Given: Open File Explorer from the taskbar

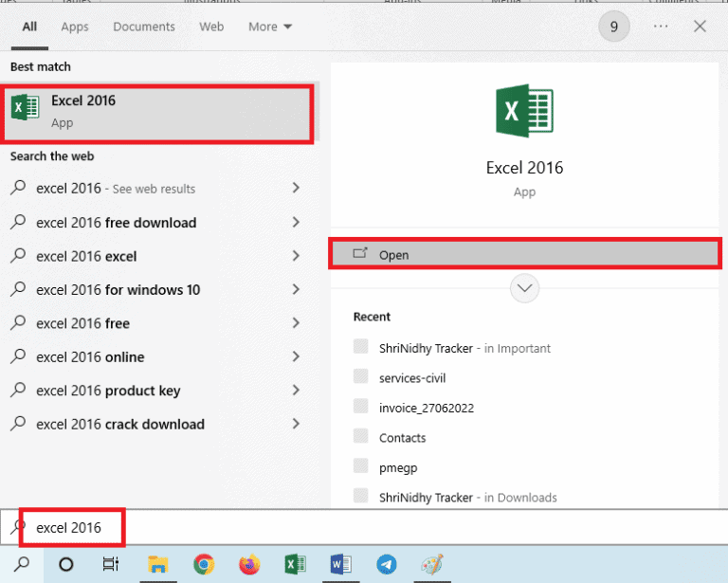Looking at the screenshot, I should (158, 564).
